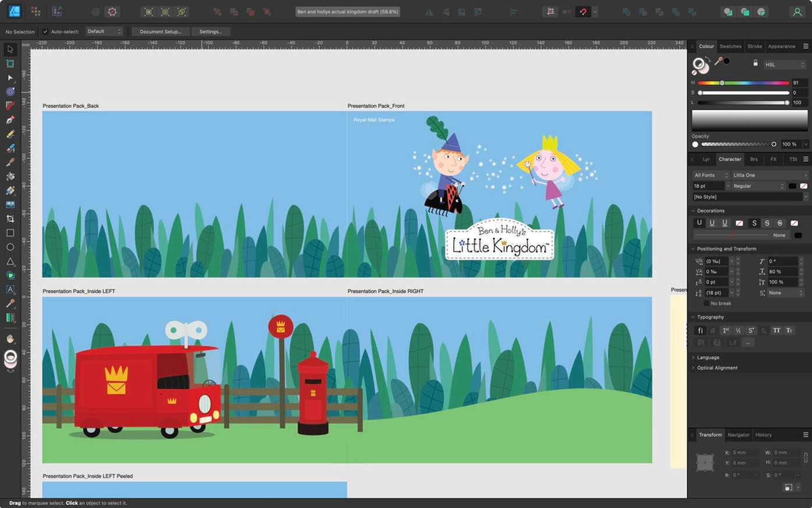Select the Artboard tool
Viewport: 812px width, 508px height.
(x=10, y=63)
